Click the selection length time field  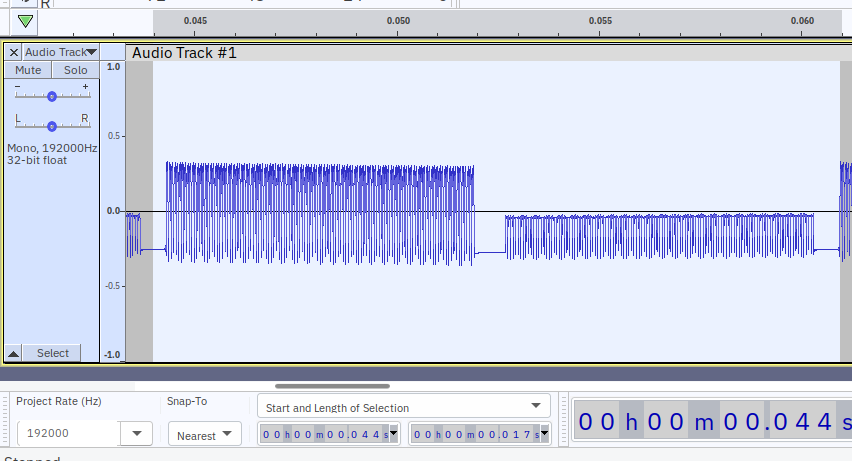[x=474, y=434]
